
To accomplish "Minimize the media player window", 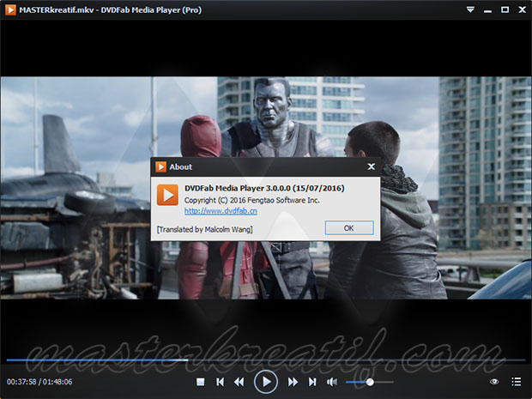I will click(488, 10).
